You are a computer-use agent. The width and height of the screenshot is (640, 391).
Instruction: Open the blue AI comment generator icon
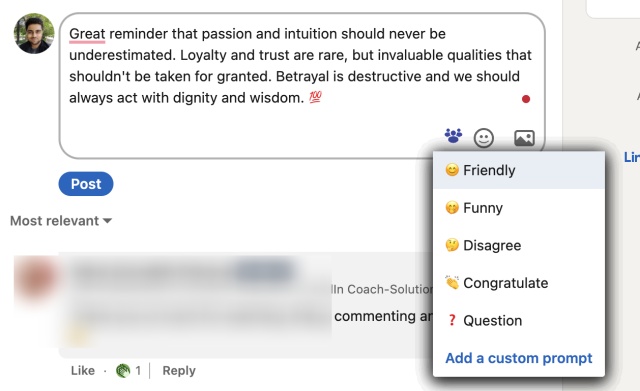pyautogui.click(x=453, y=136)
